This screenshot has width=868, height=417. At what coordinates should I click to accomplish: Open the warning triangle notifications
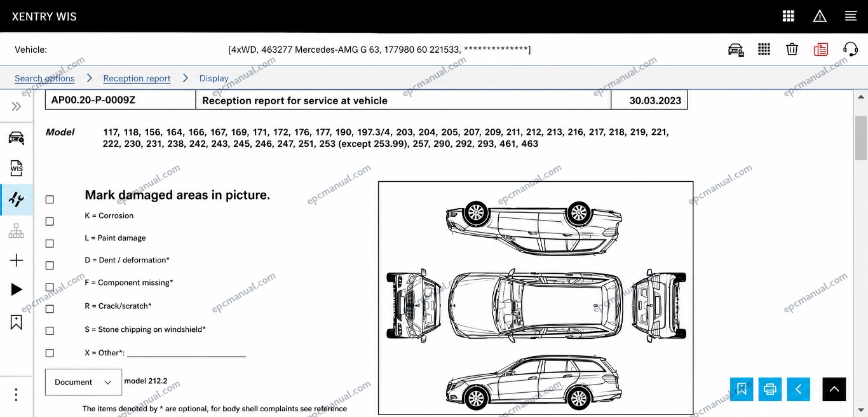[x=820, y=16]
